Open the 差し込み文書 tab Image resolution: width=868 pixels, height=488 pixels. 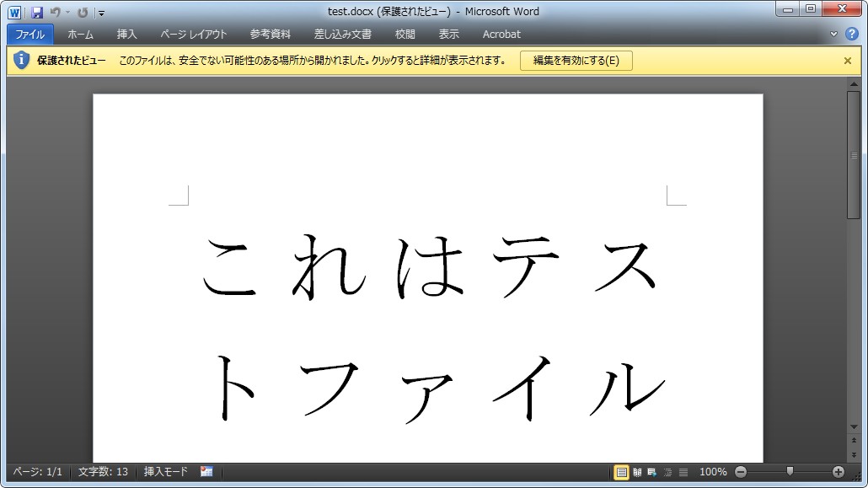tap(343, 35)
